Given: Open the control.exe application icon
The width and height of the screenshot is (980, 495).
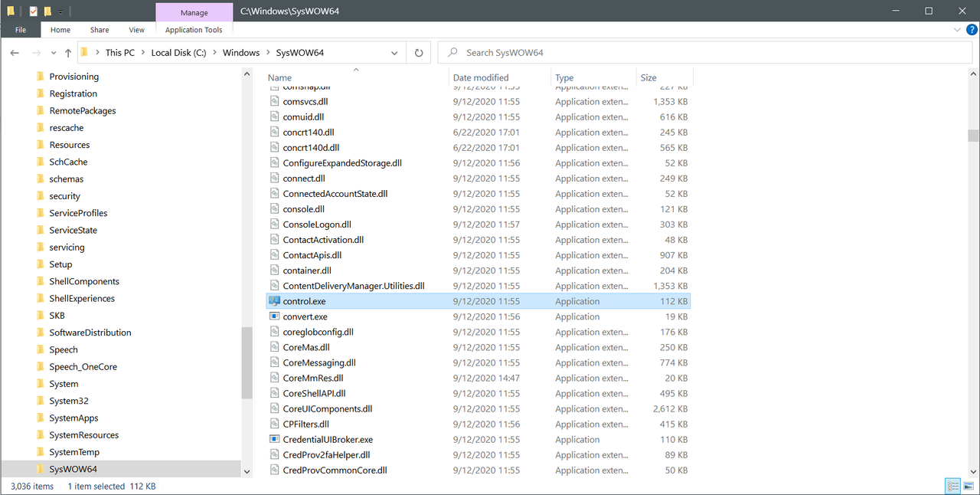Looking at the screenshot, I should 275,301.
